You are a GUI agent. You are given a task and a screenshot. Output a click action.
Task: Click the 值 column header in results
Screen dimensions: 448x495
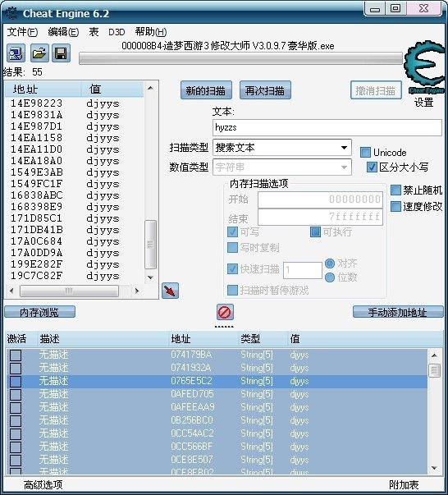coord(112,89)
